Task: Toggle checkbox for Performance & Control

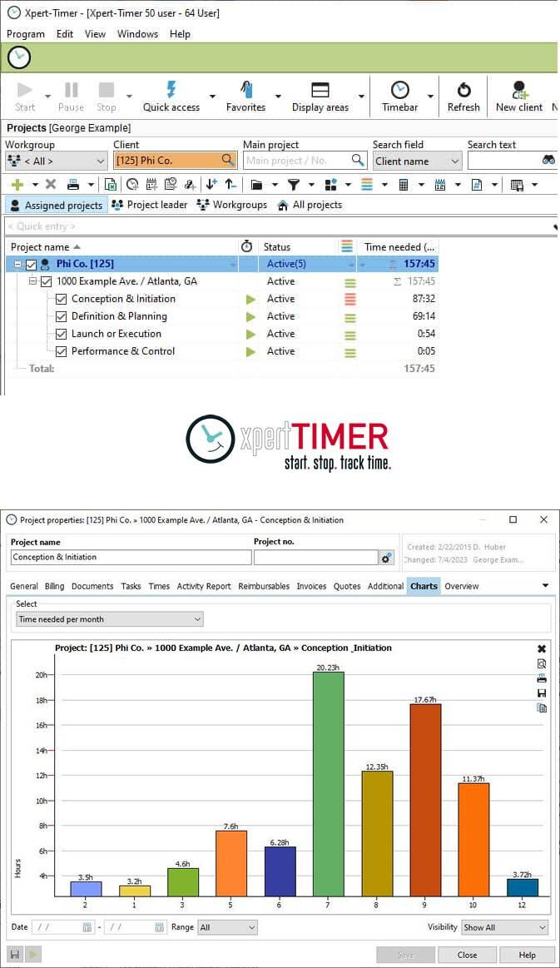Action: 61,351
